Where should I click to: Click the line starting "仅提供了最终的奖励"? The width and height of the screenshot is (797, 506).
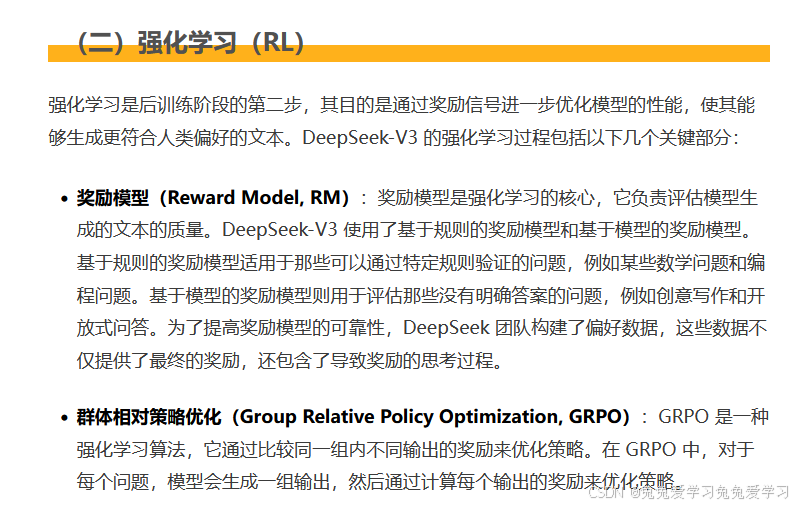pos(290,361)
